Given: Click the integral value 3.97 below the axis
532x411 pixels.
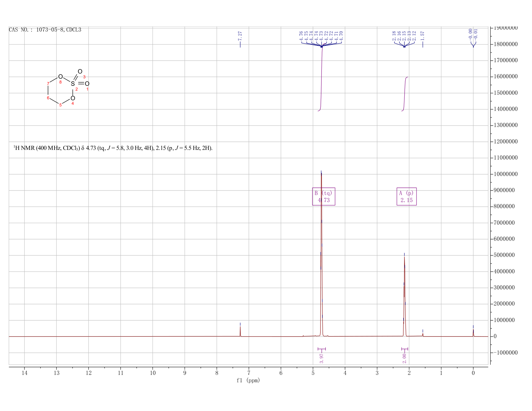Looking at the screenshot, I should point(321,358).
